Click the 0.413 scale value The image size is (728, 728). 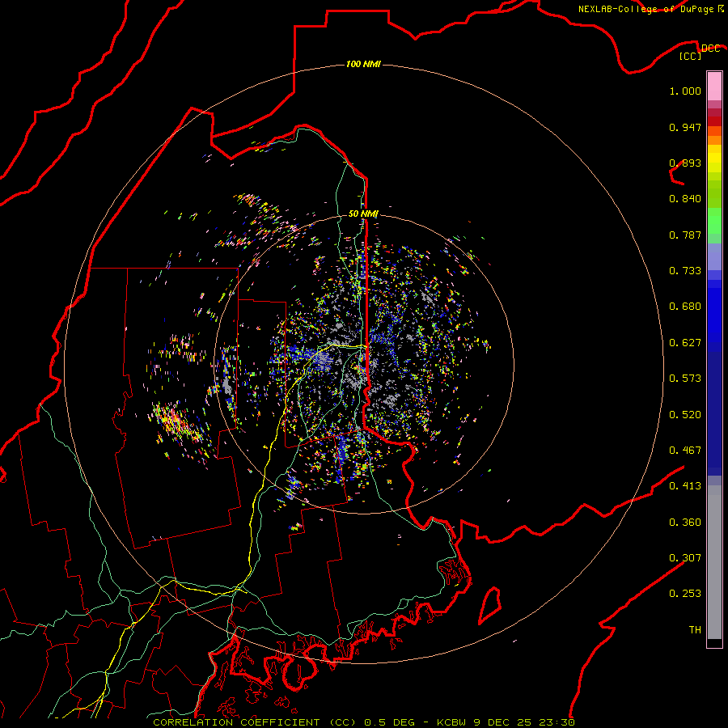click(x=685, y=486)
